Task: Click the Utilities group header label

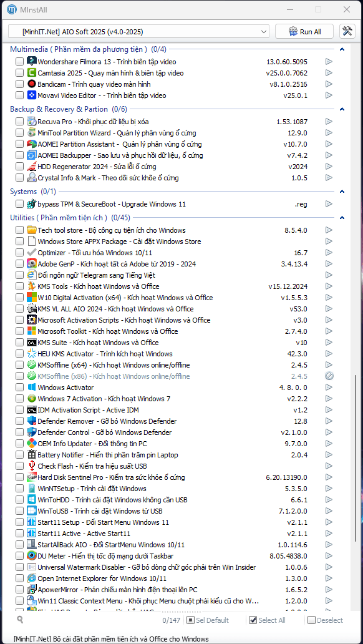Action: (70, 218)
